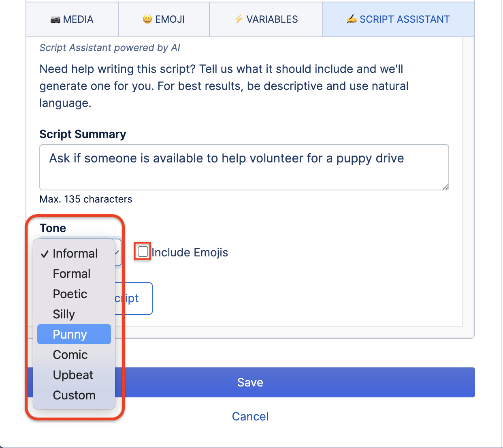Select the Script Assistant tab
503x448 pixels.
(x=398, y=19)
